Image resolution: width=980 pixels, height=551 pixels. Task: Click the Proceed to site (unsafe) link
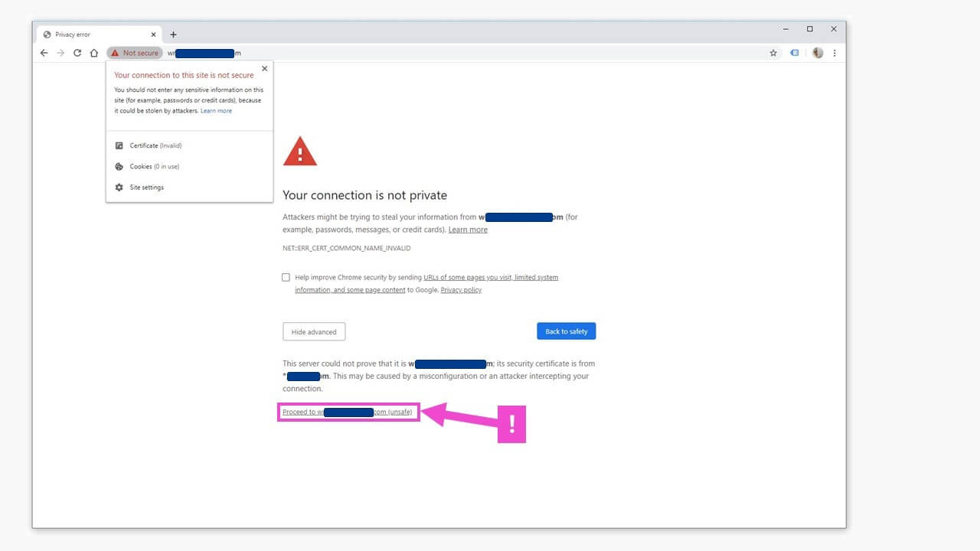pos(347,412)
